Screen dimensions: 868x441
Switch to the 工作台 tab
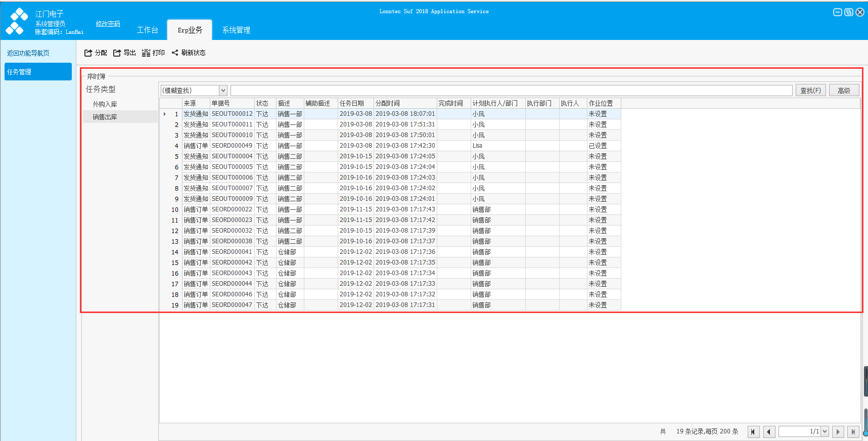[x=148, y=30]
